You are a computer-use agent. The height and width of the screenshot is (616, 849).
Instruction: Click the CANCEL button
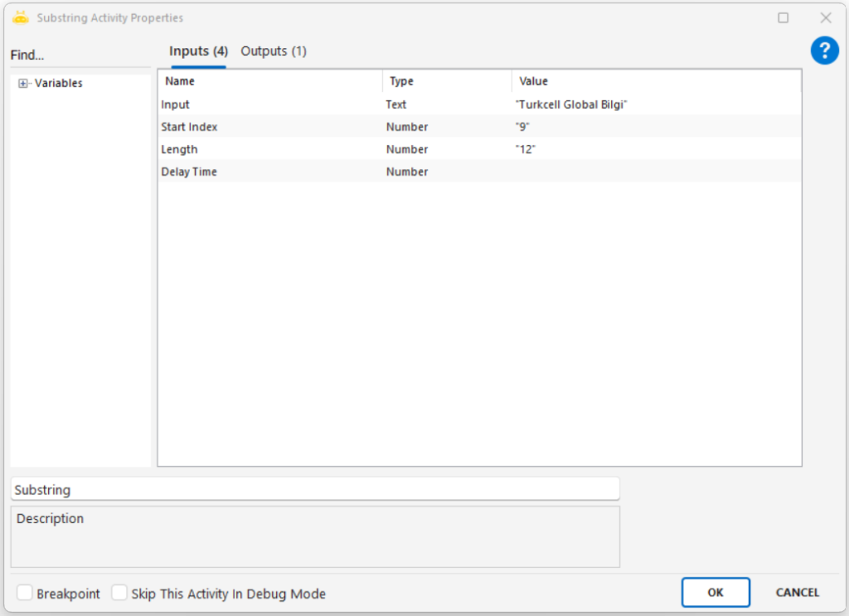[x=797, y=592]
